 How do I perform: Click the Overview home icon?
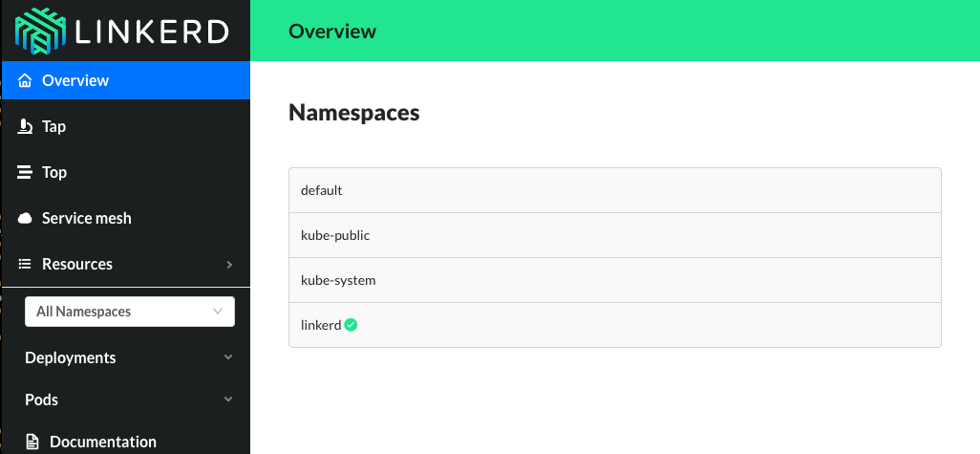click(26, 80)
